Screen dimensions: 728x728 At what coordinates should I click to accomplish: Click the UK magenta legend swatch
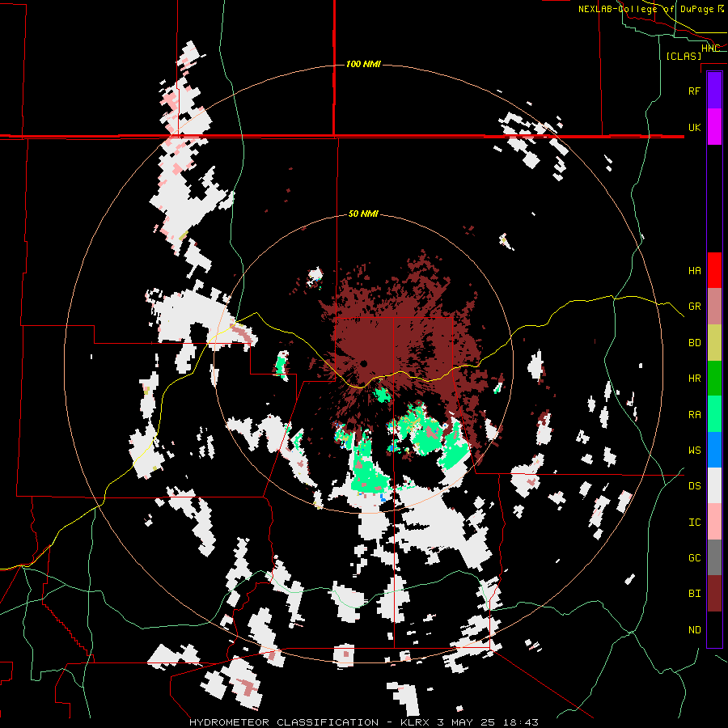click(x=714, y=127)
